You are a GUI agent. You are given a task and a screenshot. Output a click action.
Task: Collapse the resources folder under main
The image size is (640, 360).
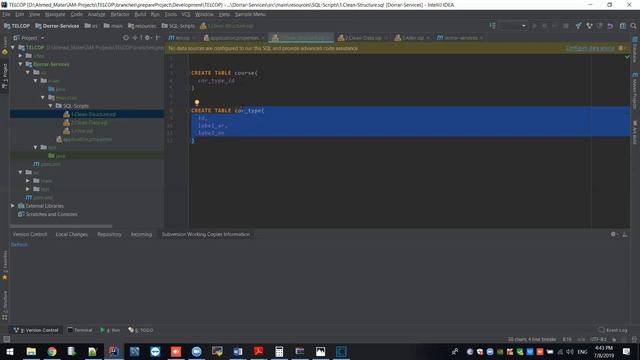pos(43,98)
